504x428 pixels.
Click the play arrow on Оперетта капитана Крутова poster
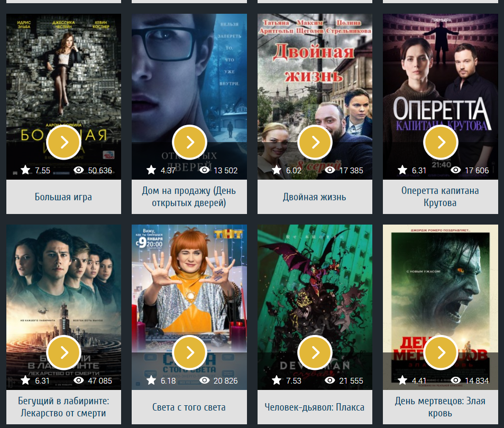[x=441, y=142]
